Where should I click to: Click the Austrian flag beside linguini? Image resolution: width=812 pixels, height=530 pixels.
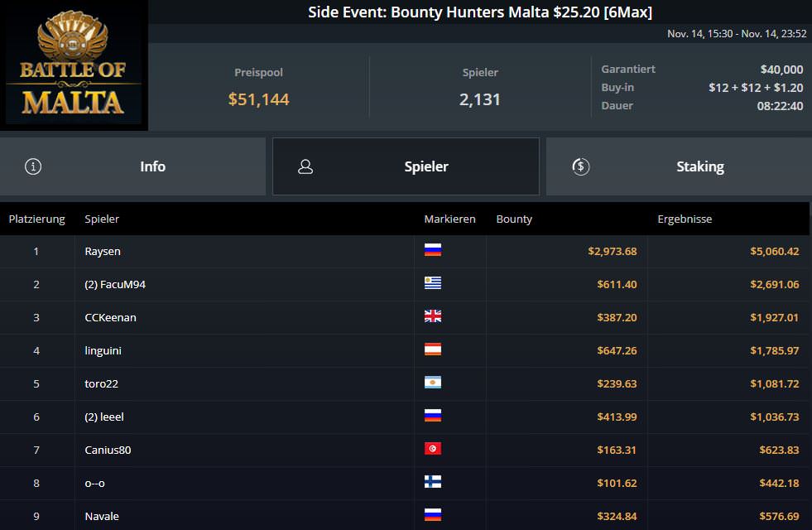coord(432,349)
